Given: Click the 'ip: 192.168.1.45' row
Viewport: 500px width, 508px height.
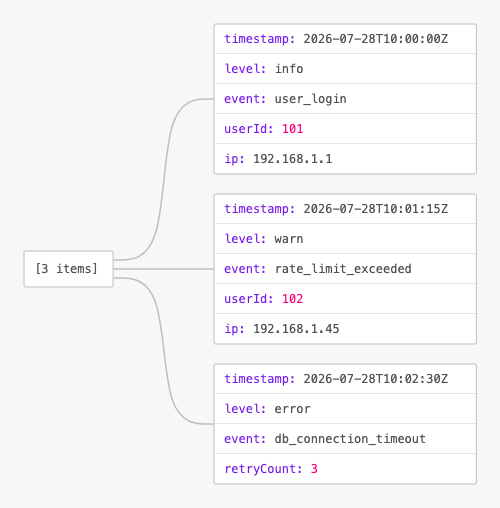Looking at the screenshot, I should coord(345,329).
